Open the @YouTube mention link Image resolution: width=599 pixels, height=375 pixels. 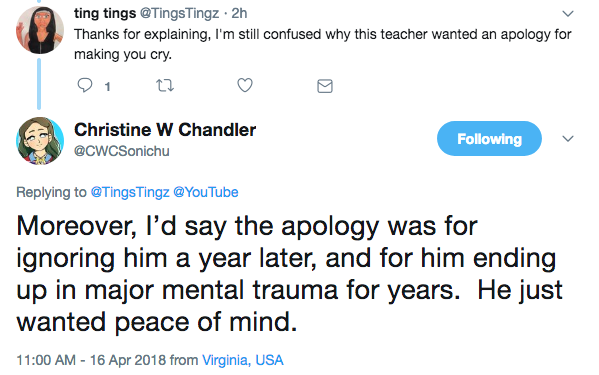(x=206, y=192)
